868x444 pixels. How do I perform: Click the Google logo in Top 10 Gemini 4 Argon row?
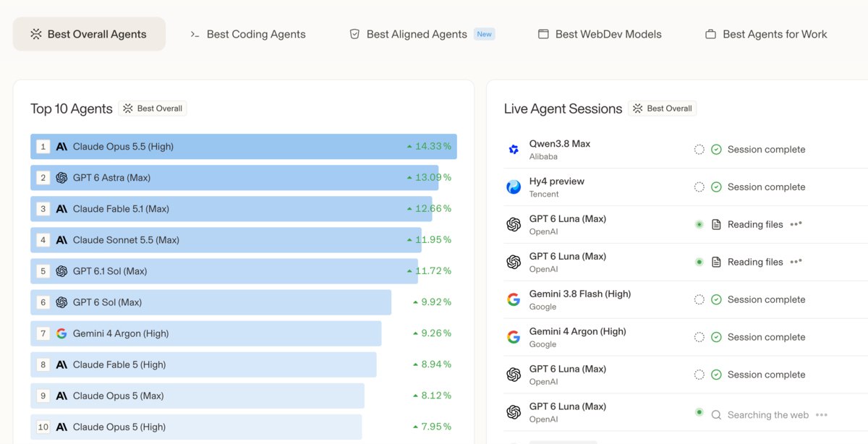tap(61, 333)
